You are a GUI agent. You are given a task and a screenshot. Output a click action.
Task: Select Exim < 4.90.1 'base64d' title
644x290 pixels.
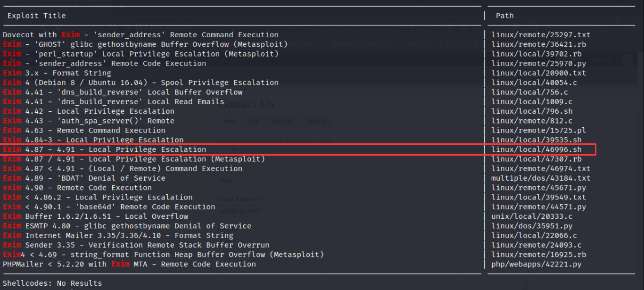click(109, 207)
